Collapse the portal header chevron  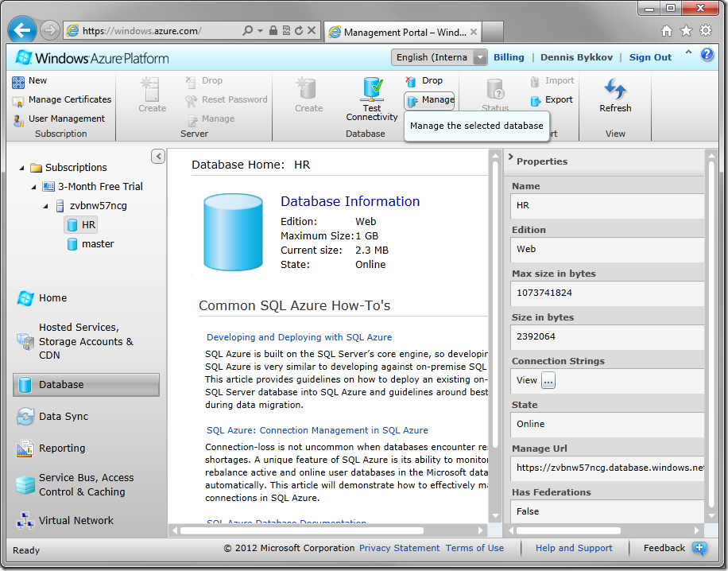pyautogui.click(x=688, y=52)
